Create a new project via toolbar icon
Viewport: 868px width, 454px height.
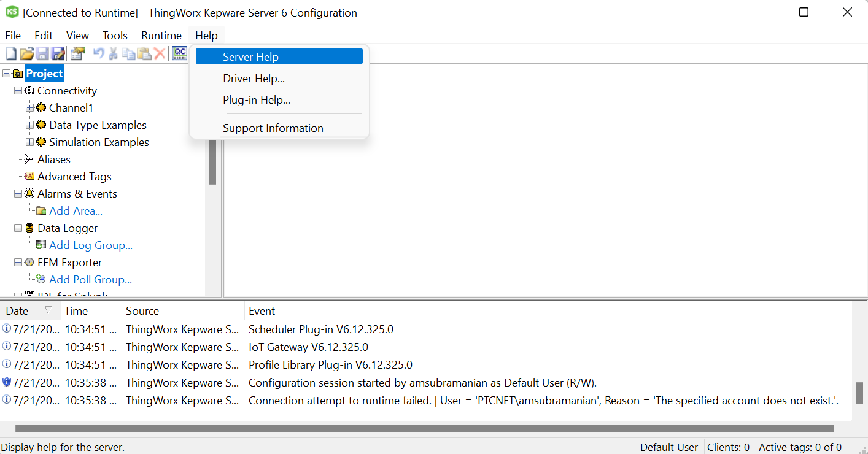(11, 53)
